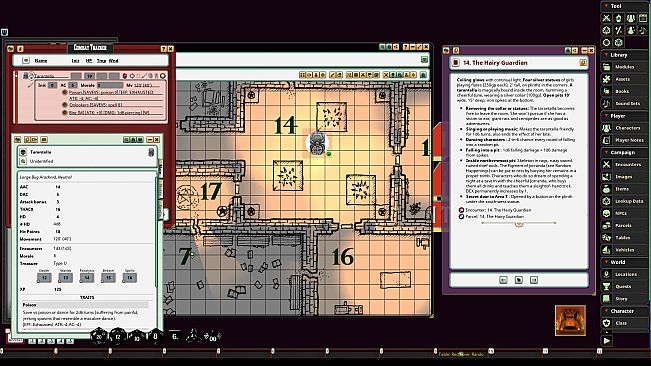Roll the d12 die at bottom
Screen dimensions: 651x366
click(118, 337)
